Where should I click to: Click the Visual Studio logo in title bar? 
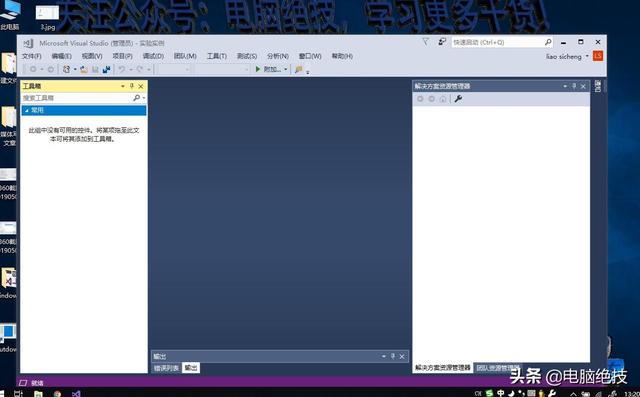[28, 43]
